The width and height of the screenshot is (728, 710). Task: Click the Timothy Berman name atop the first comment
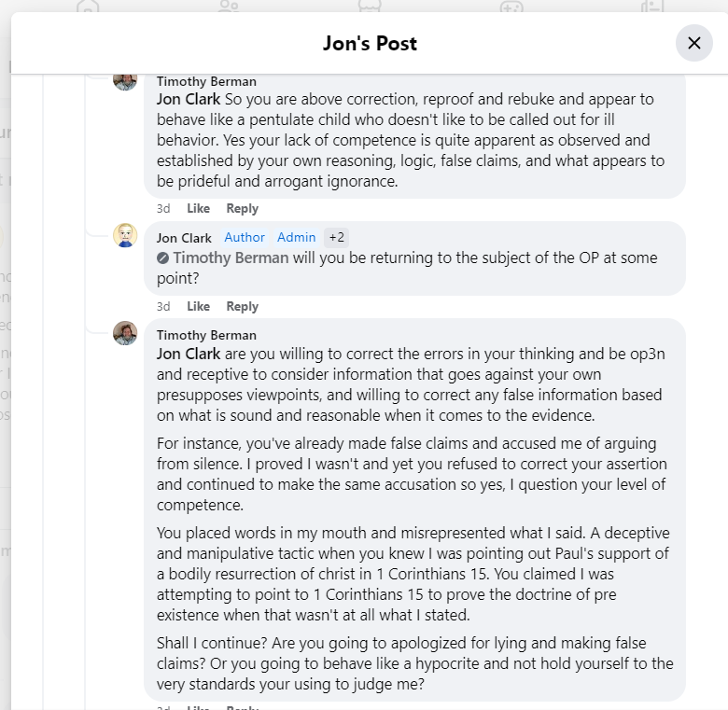pyautogui.click(x=206, y=81)
